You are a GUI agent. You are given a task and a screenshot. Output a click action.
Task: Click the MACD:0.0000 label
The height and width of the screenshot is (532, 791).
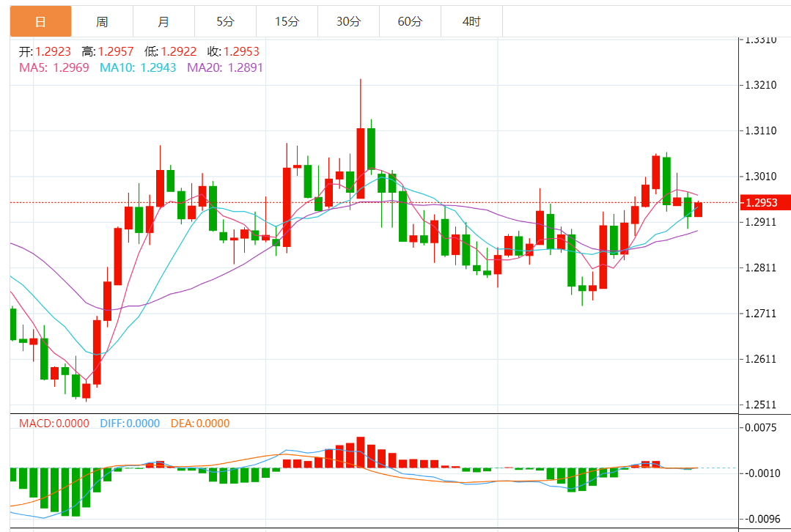pos(54,423)
